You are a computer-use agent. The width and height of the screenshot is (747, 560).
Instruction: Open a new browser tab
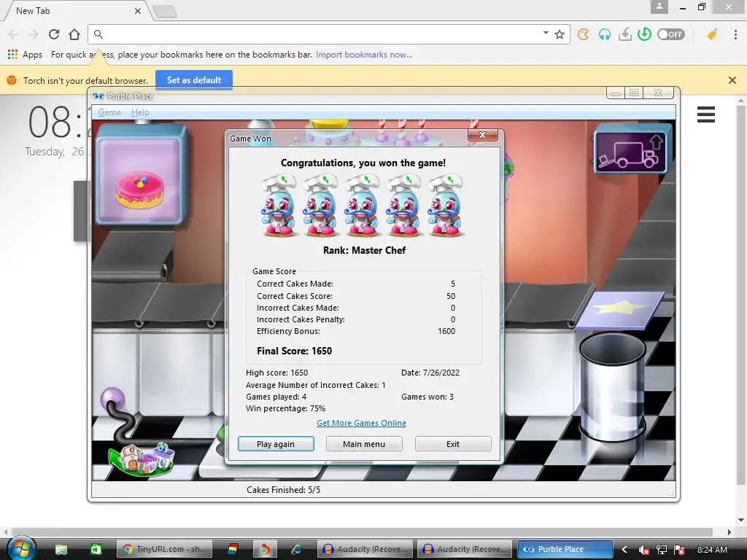click(165, 12)
